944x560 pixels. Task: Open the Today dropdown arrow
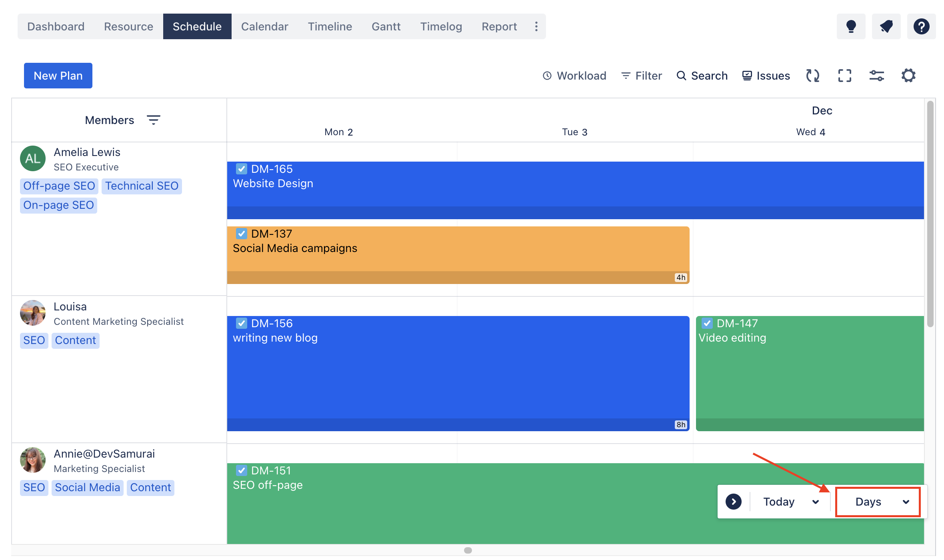[816, 502]
